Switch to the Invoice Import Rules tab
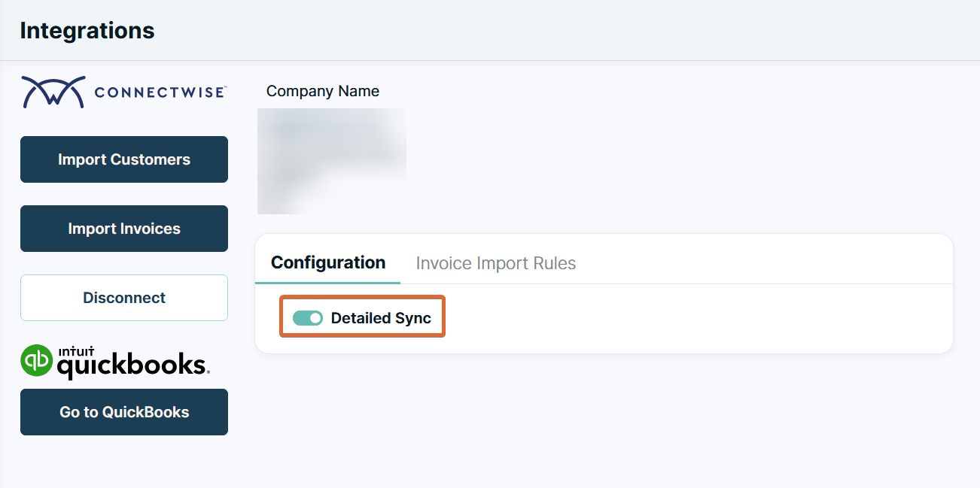This screenshot has width=980, height=488. click(x=495, y=262)
